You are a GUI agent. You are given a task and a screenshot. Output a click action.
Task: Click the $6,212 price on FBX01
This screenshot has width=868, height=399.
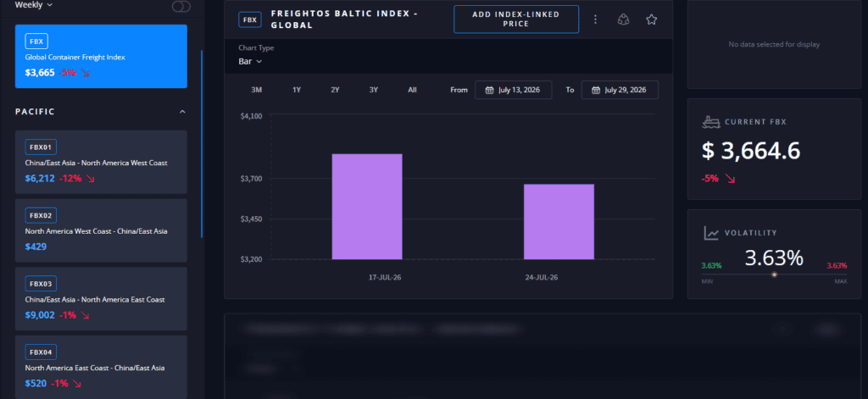point(40,179)
